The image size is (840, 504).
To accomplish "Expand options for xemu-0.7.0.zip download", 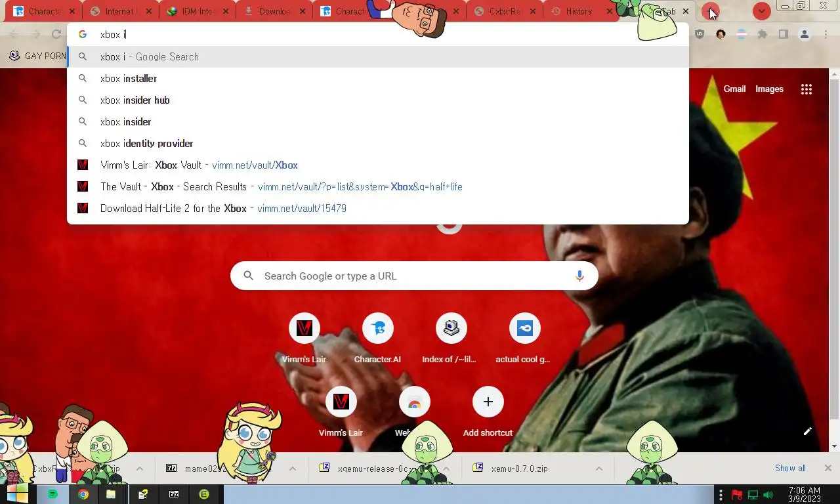I will point(598,469).
